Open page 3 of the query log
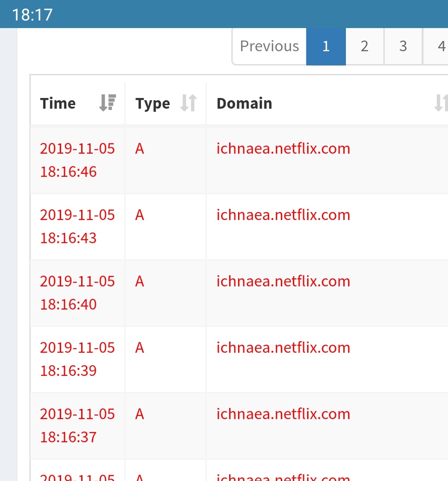448x481 pixels. tap(403, 46)
